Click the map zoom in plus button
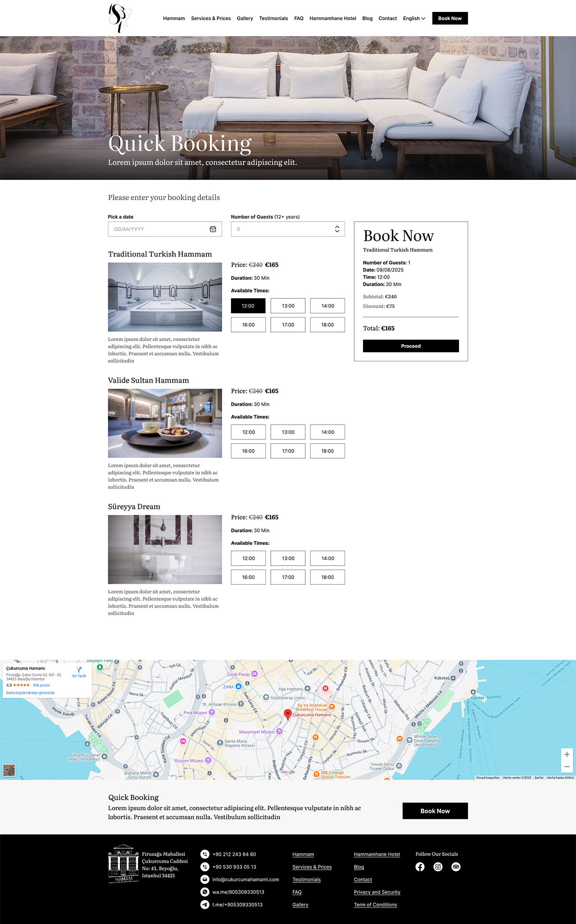The width and height of the screenshot is (576, 924). [x=567, y=754]
